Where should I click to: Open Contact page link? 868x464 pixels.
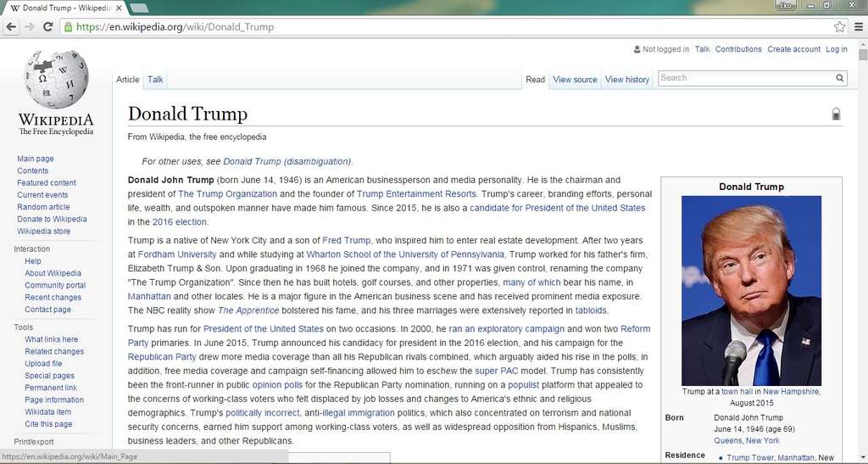[x=47, y=310]
